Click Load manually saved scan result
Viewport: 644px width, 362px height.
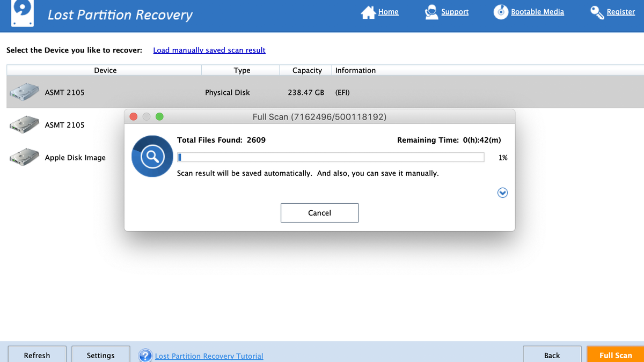click(209, 50)
